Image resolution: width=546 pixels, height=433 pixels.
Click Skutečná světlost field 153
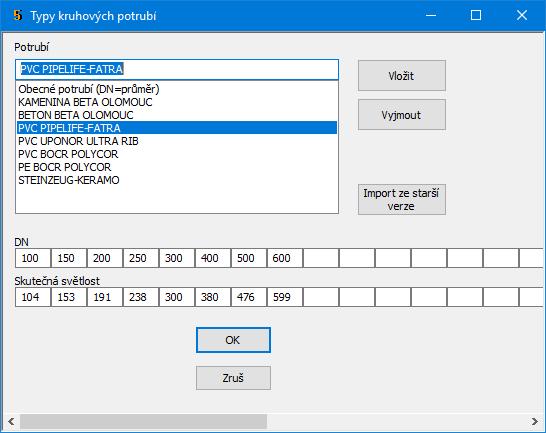click(x=69, y=297)
